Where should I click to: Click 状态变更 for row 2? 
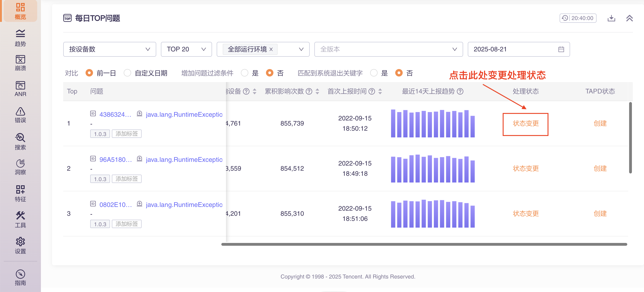point(526,169)
